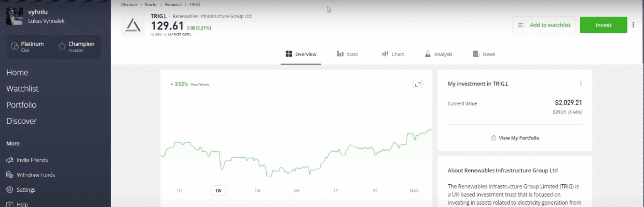Open Invite Friends link
The width and height of the screenshot is (644, 207).
pos(32,160)
